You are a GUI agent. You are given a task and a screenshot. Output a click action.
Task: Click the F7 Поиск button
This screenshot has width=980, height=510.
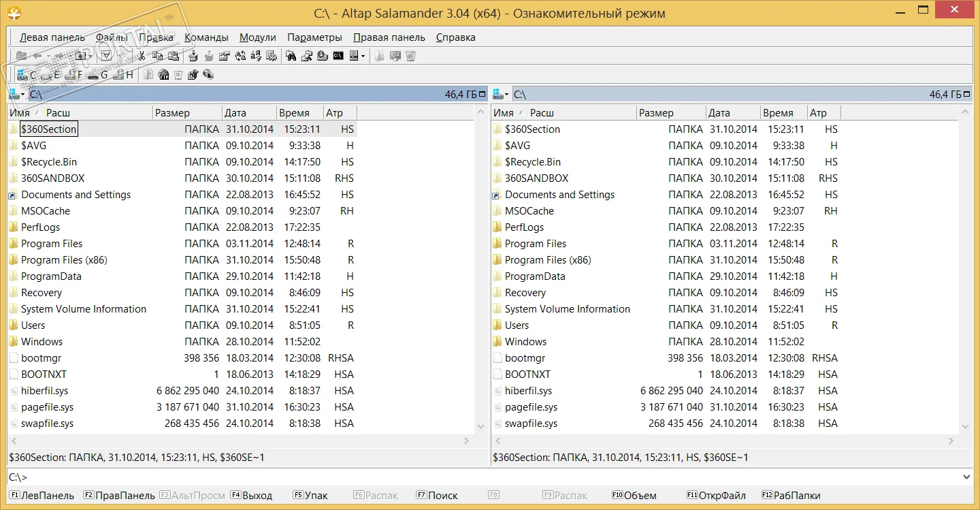pyautogui.click(x=436, y=496)
